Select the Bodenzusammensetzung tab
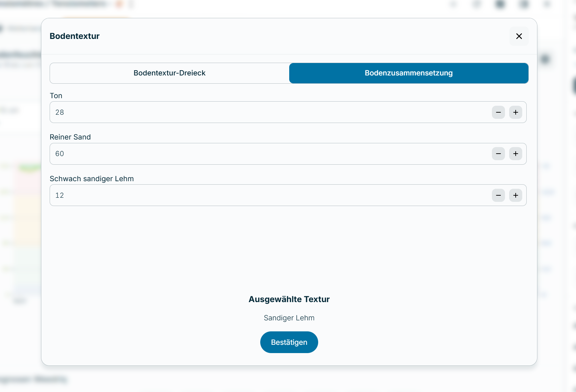 (408, 73)
